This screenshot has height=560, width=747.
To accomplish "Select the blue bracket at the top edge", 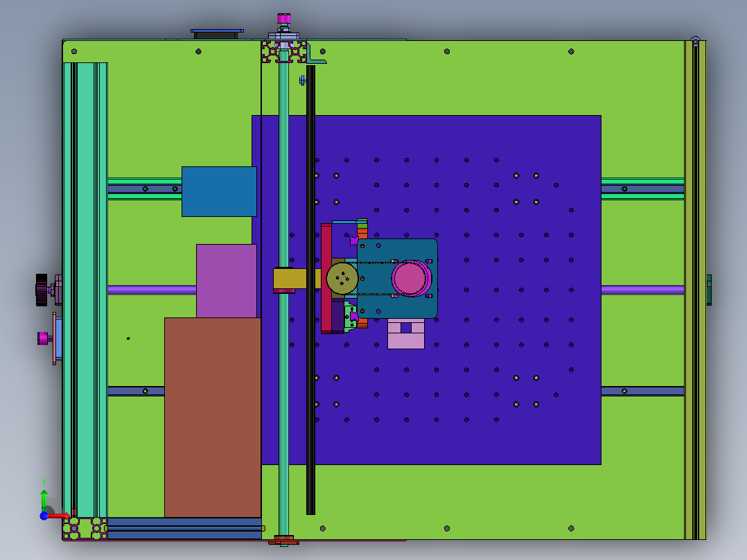I will 218,31.
